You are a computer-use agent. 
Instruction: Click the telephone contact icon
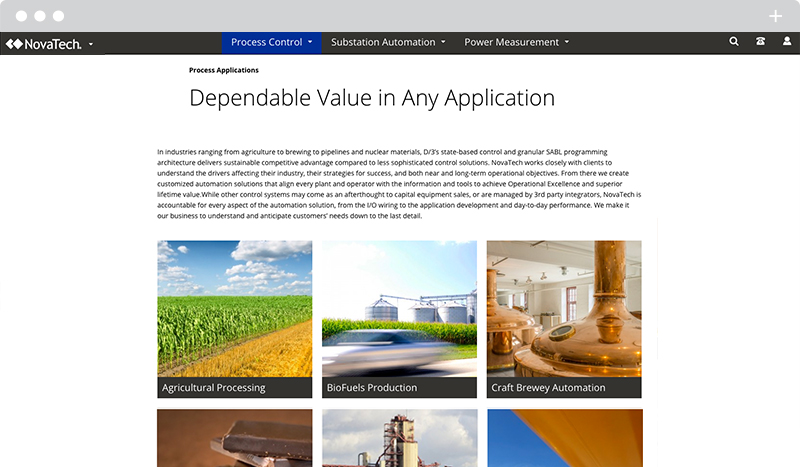tap(760, 41)
